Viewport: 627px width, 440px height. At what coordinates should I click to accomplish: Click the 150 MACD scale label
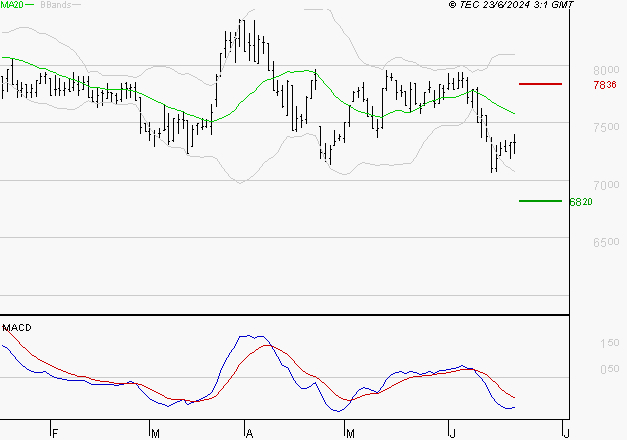[x=609, y=343]
